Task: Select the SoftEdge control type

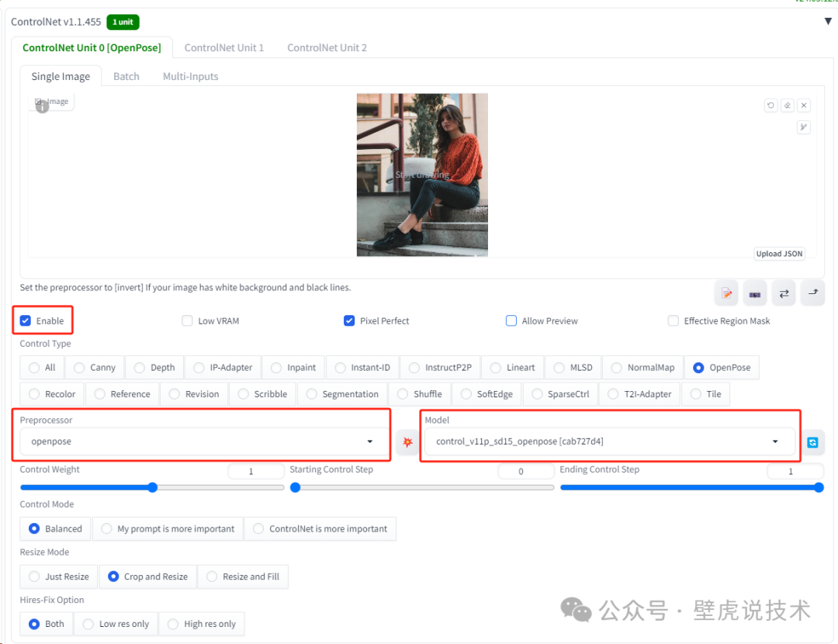Action: [x=487, y=394]
